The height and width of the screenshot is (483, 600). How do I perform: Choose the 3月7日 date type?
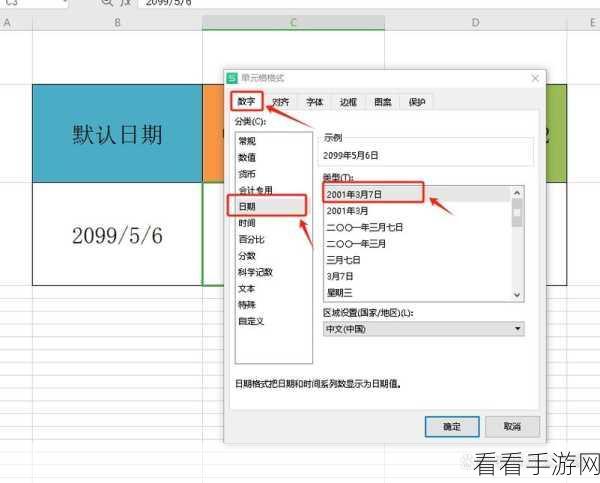pyautogui.click(x=417, y=276)
